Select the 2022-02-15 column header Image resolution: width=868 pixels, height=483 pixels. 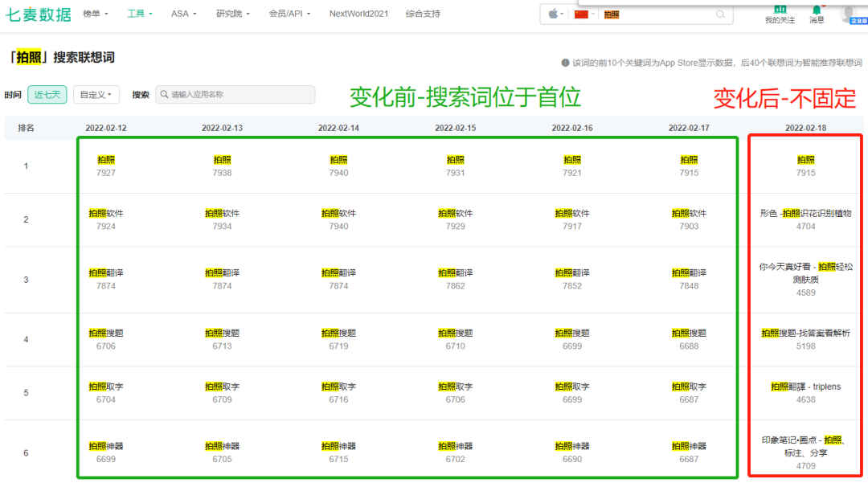pyautogui.click(x=455, y=128)
